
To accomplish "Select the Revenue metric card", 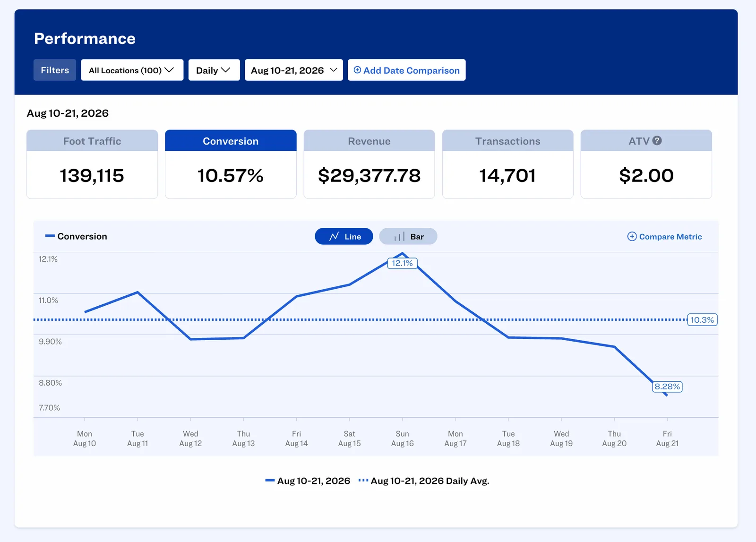I will coord(369,164).
